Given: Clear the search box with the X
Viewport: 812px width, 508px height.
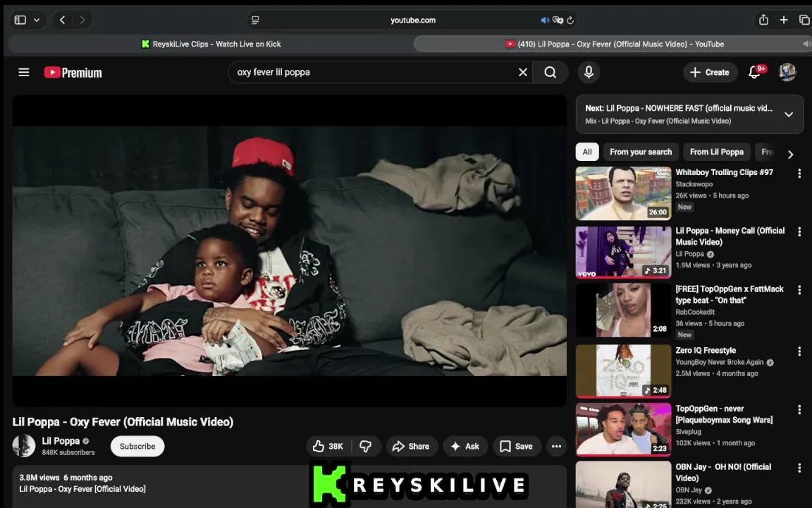Looking at the screenshot, I should 523,73.
